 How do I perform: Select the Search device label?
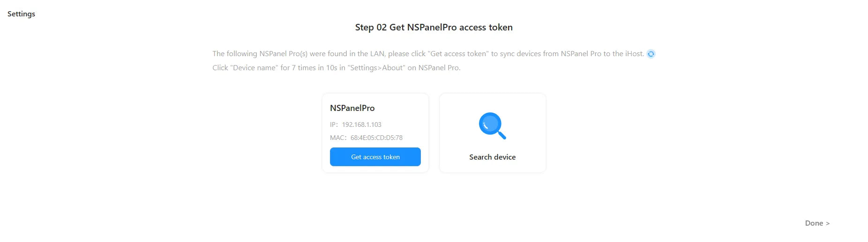point(493,157)
